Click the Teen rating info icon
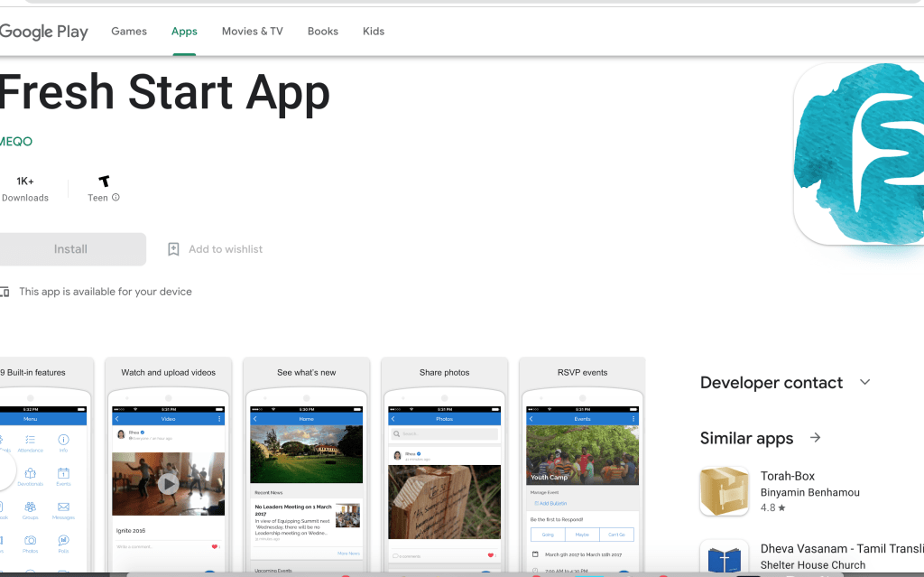 [115, 198]
